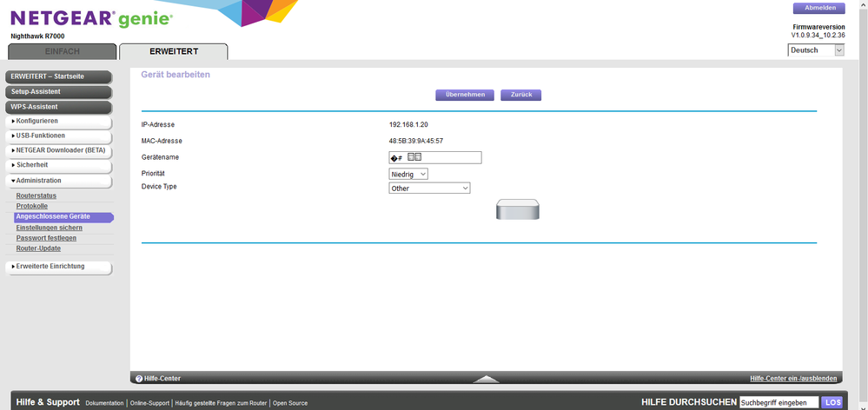Switch to the EINFACH tab

[62, 51]
